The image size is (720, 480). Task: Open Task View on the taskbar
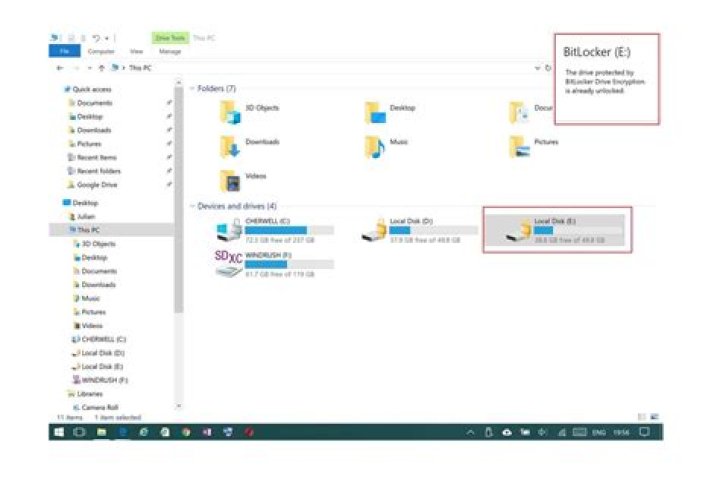pyautogui.click(x=79, y=432)
